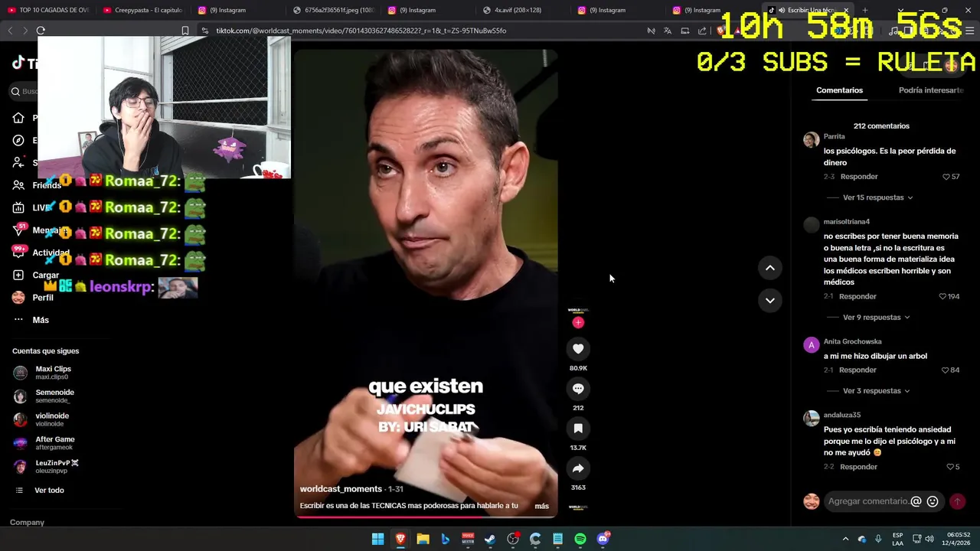Expand Ver 15 respuestas replies
Screen dimensions: 980x551
(x=877, y=197)
